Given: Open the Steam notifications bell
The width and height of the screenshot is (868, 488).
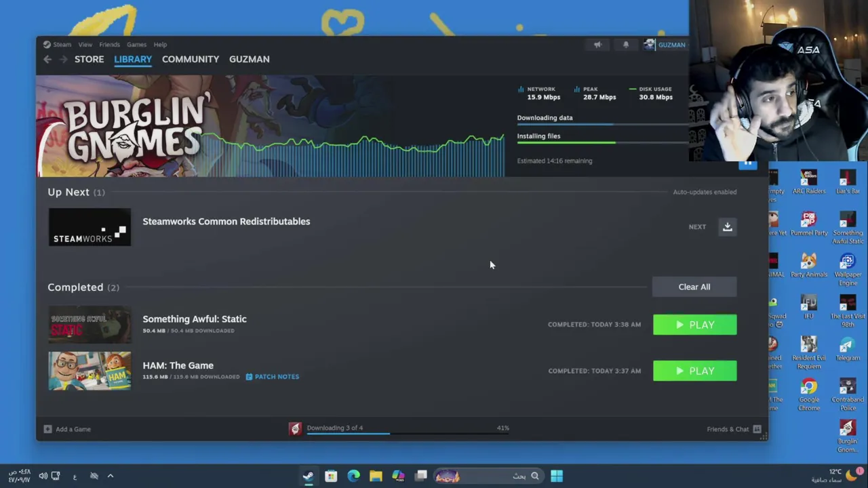Looking at the screenshot, I should [x=626, y=45].
